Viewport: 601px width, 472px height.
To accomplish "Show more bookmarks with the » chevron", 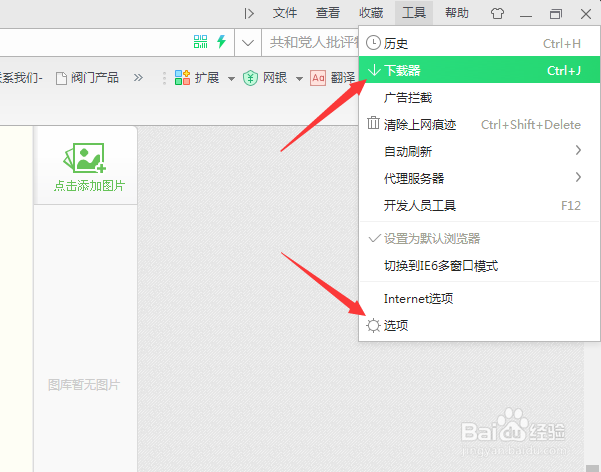I will click(138, 78).
